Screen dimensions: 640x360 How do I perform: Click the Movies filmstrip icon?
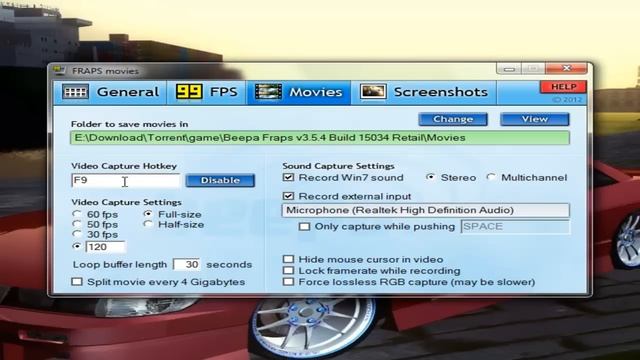point(268,92)
